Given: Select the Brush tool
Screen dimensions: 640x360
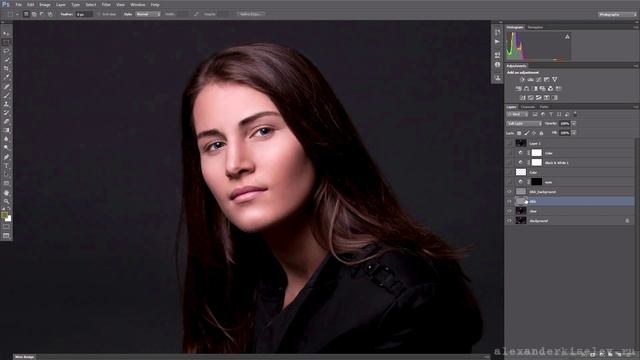Looking at the screenshot, I should [x=6, y=95].
